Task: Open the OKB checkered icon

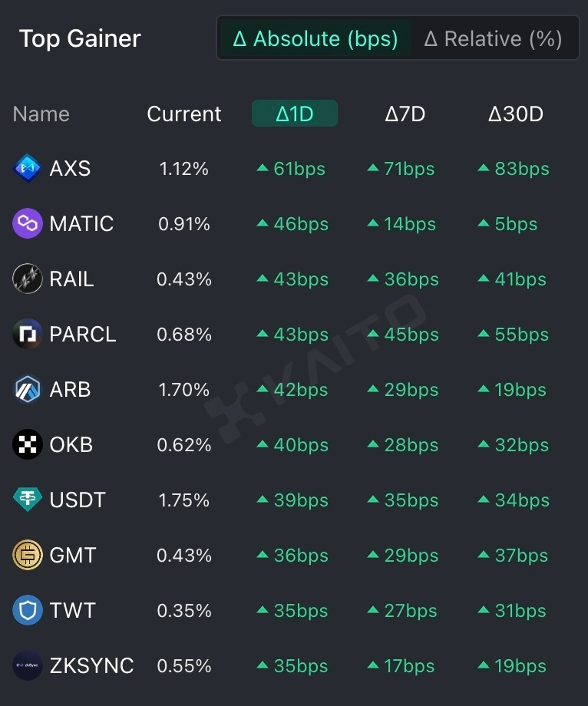Action: pyautogui.click(x=28, y=444)
